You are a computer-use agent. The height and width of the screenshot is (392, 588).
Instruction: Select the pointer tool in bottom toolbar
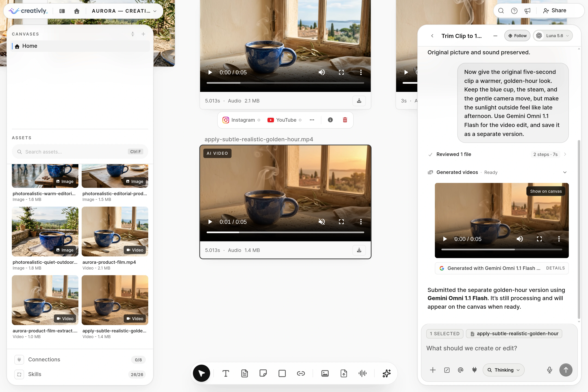point(201,373)
